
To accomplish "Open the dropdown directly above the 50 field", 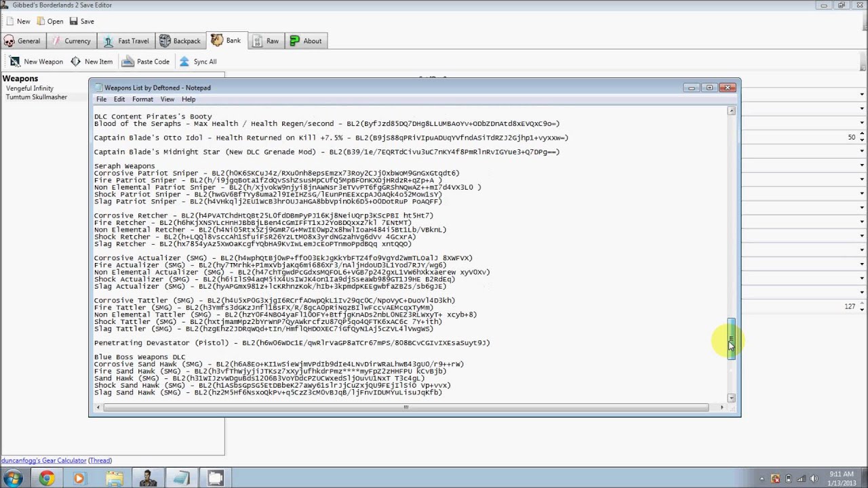I will [x=862, y=123].
